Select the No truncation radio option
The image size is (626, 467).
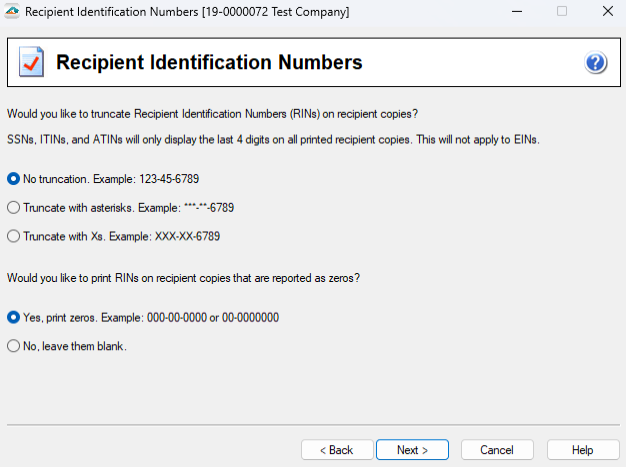pos(13,179)
